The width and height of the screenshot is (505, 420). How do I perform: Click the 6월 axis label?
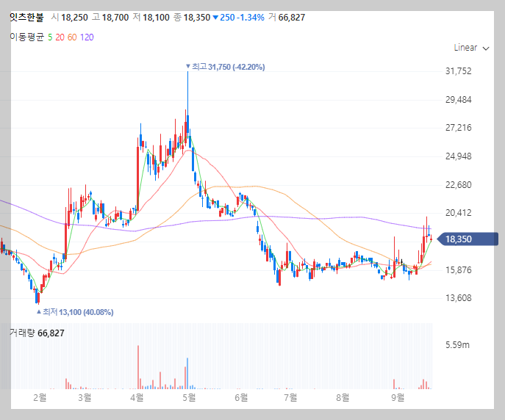pos(241,397)
